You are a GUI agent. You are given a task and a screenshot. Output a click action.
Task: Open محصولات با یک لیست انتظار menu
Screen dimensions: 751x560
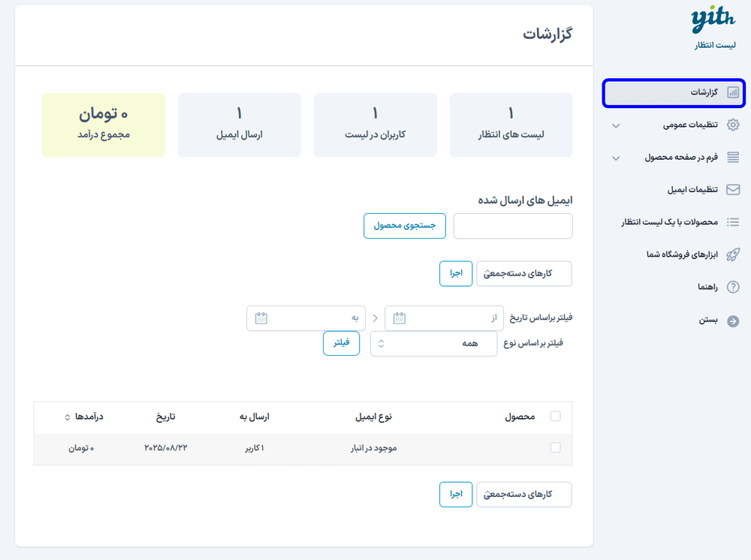pos(674,222)
